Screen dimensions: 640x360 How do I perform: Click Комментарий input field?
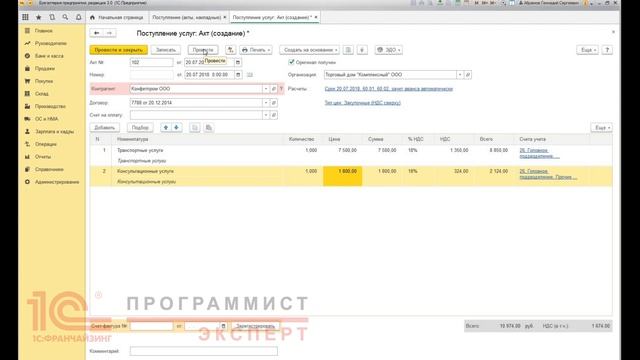pos(204,351)
